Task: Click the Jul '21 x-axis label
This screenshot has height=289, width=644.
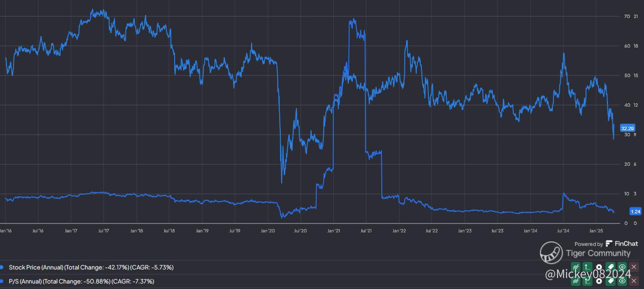Action: coord(366,231)
